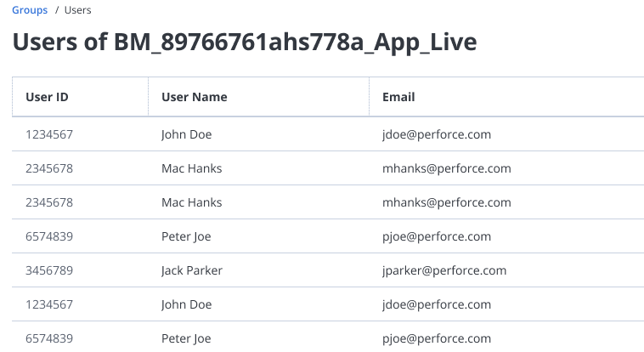Select user ID 3456789

49,270
